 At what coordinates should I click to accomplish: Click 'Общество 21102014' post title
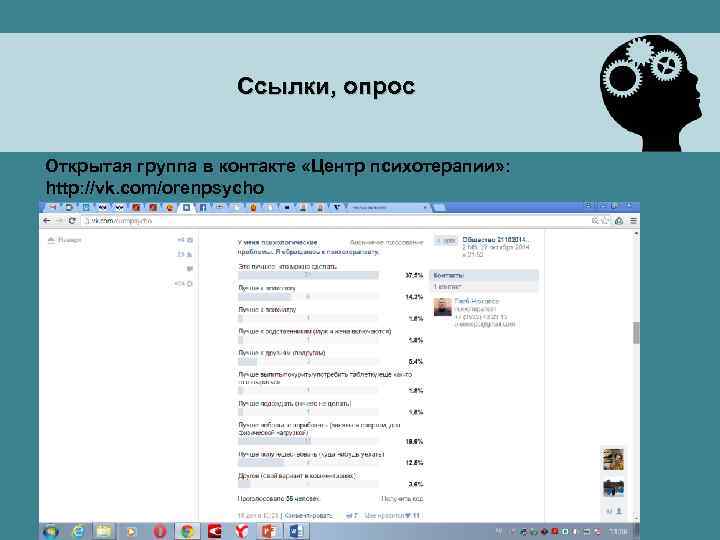(496, 240)
